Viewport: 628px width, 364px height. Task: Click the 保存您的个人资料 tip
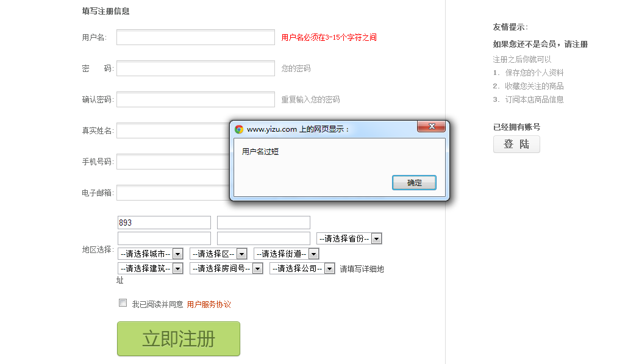534,73
